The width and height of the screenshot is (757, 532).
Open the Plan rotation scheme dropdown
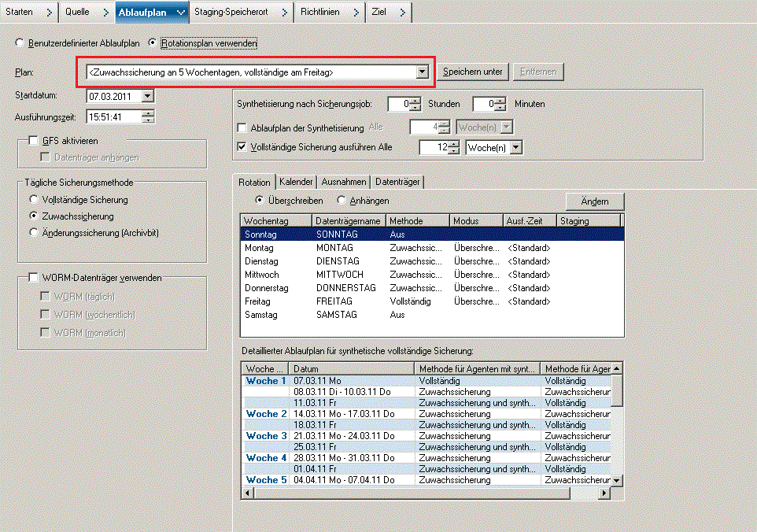[x=423, y=71]
